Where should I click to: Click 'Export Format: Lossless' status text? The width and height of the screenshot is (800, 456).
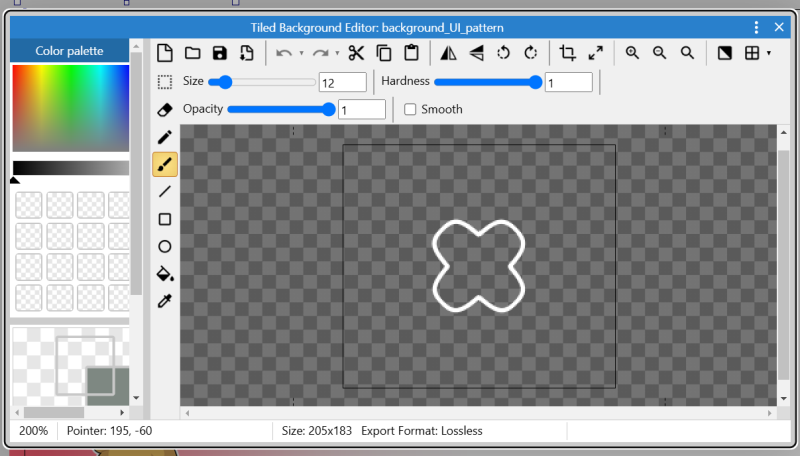[x=422, y=431]
